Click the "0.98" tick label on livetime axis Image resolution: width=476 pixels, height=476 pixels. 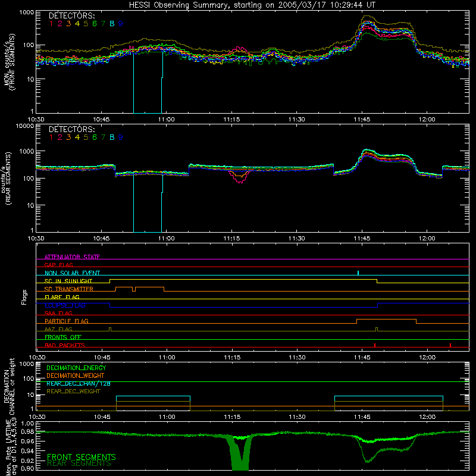pos(28,431)
